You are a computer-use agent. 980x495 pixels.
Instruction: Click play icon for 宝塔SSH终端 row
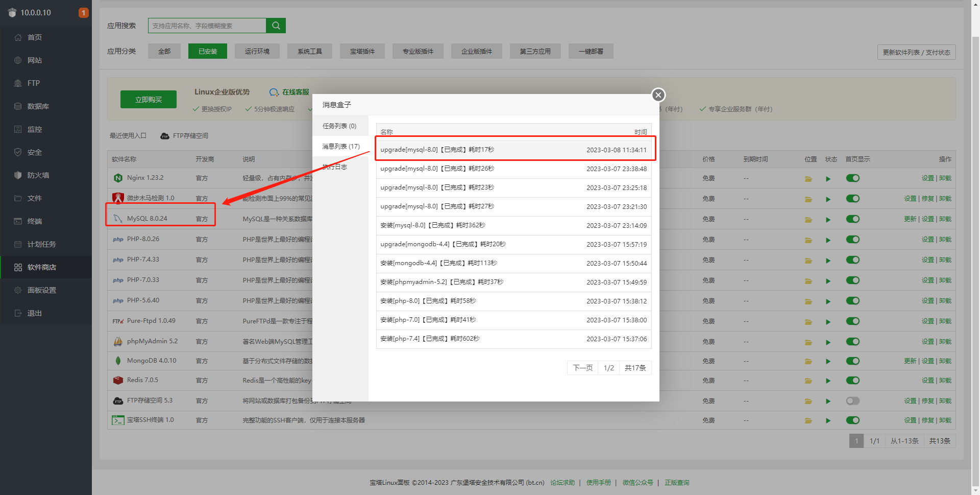pos(828,421)
